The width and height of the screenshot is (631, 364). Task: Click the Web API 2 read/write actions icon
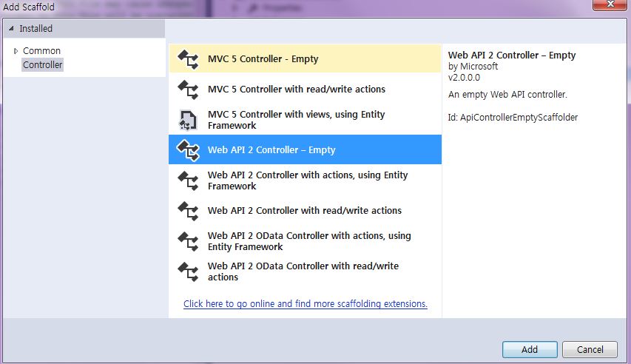pos(189,211)
